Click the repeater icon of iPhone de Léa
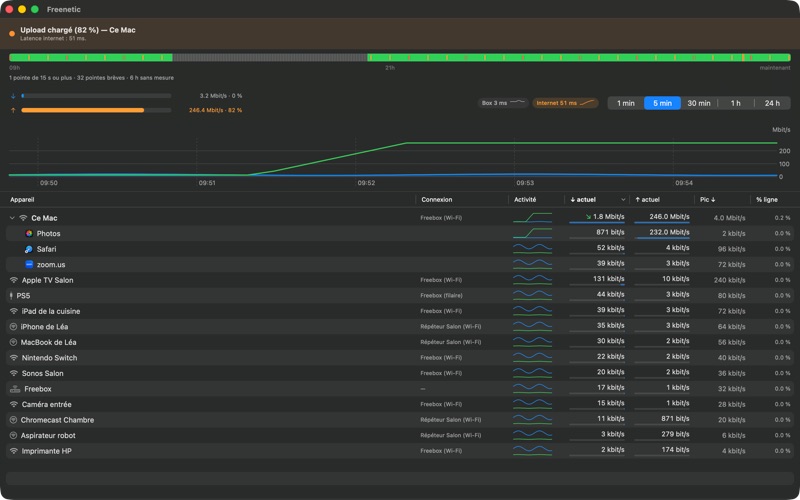 pos(14,327)
